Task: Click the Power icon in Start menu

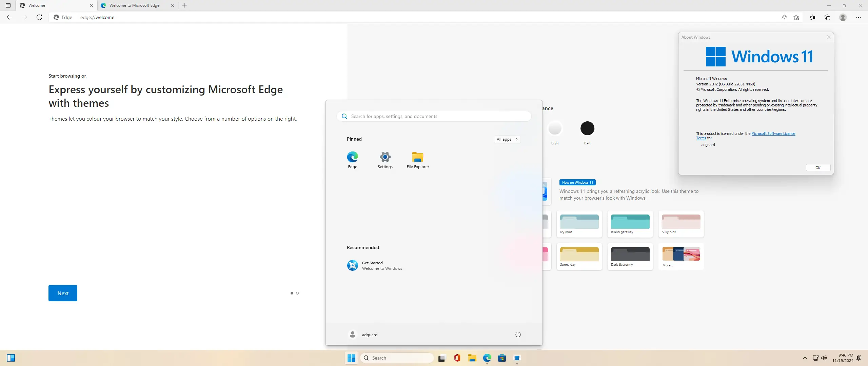Action: [x=518, y=334]
